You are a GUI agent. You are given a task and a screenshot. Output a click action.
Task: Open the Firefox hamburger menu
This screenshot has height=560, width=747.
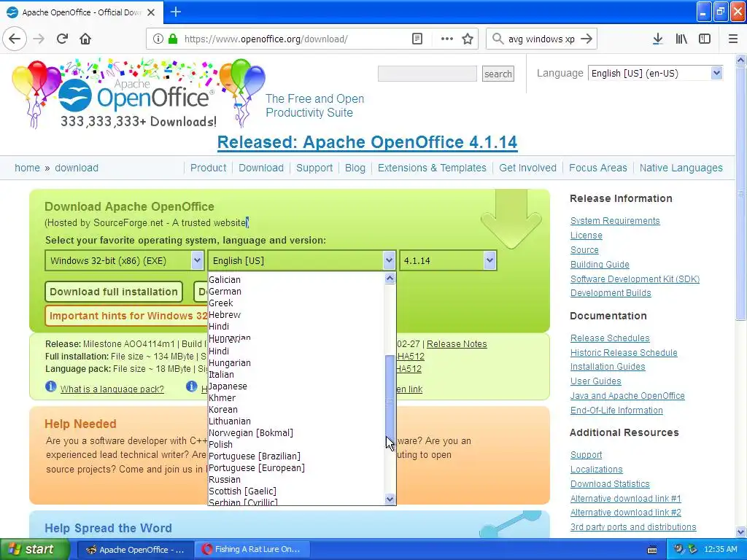(x=732, y=39)
